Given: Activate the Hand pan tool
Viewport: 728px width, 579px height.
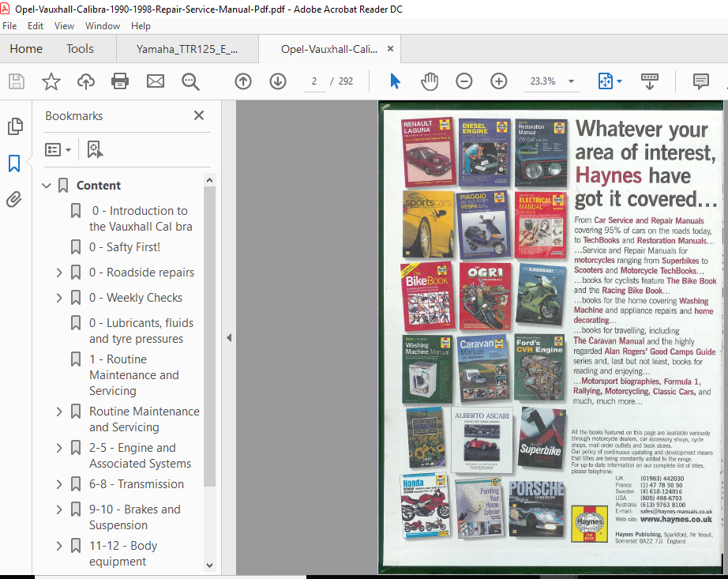Looking at the screenshot, I should 430,81.
